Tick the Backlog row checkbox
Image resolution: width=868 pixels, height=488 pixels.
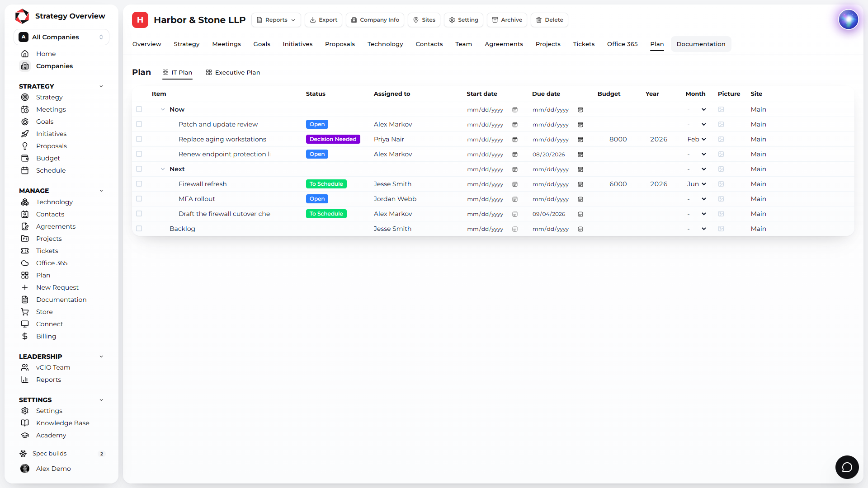139,229
